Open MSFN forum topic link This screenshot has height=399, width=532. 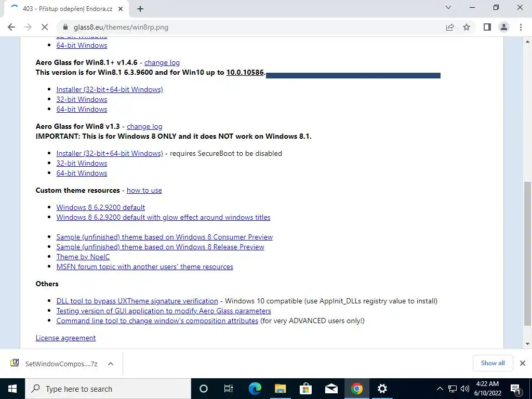(x=145, y=267)
